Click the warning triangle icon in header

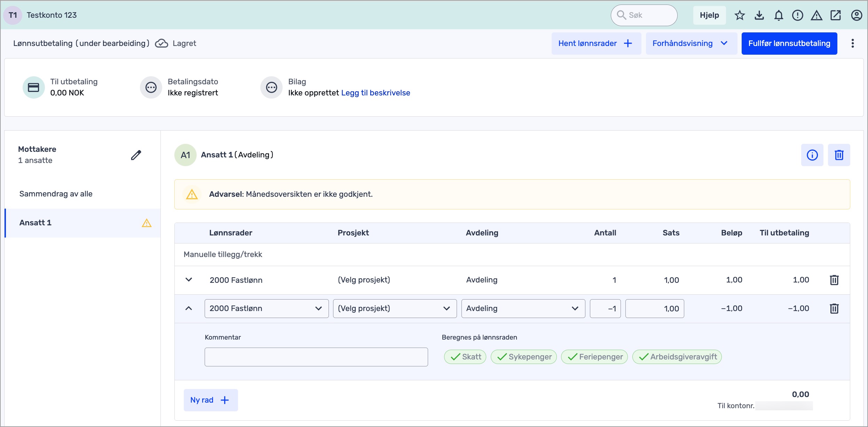tap(816, 15)
